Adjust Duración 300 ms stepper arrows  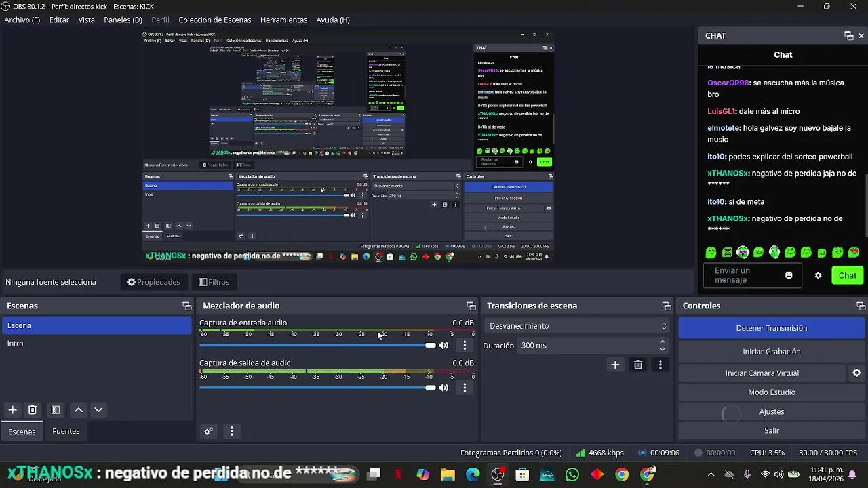[x=663, y=346]
